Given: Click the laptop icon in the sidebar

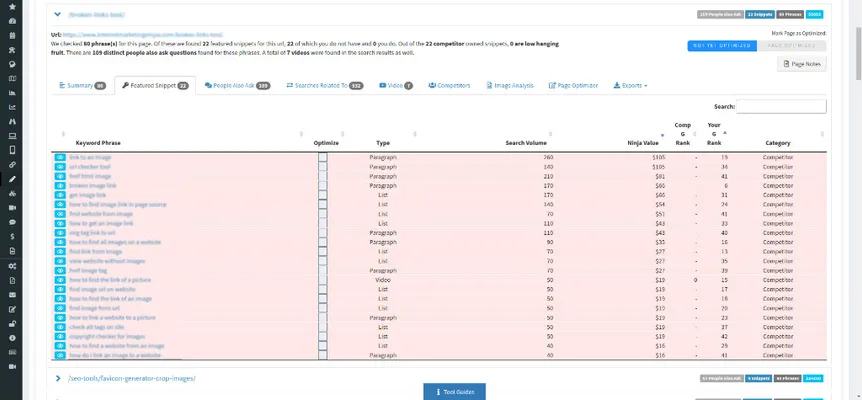Looking at the screenshot, I should pos(11,135).
